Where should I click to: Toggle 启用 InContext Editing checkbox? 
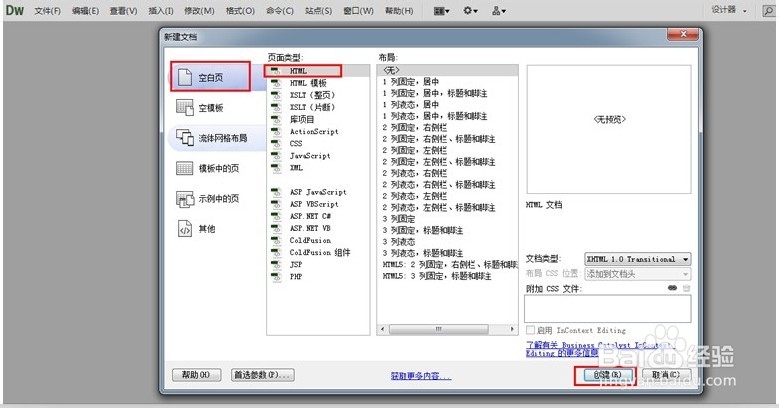[531, 330]
